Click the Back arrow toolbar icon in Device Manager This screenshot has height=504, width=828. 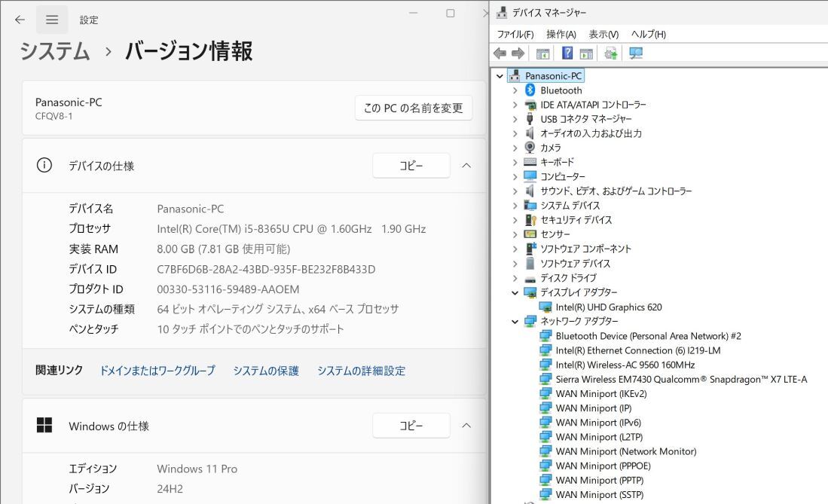point(500,53)
